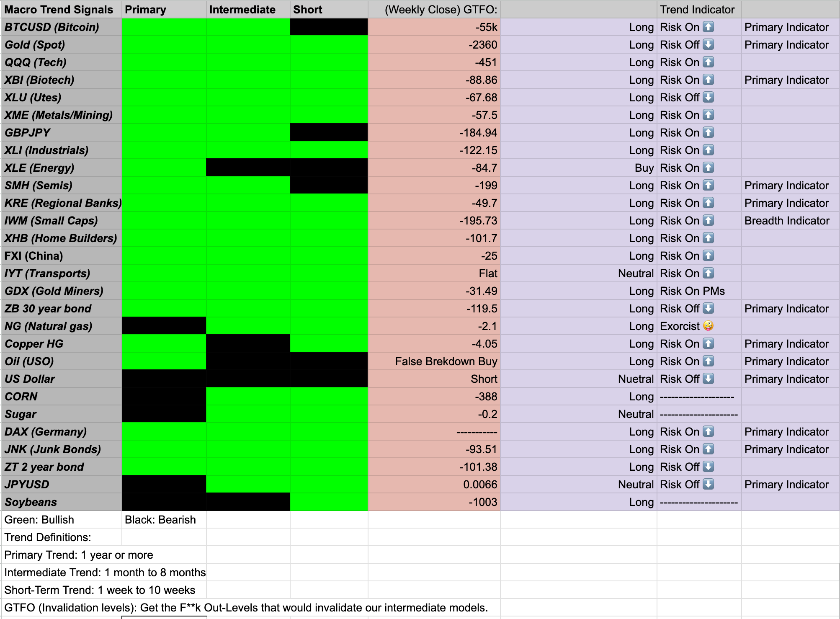Viewport: 840px width, 619px height.
Task: Select the black Primary cell for NG (Natural gas)
Action: pos(164,326)
